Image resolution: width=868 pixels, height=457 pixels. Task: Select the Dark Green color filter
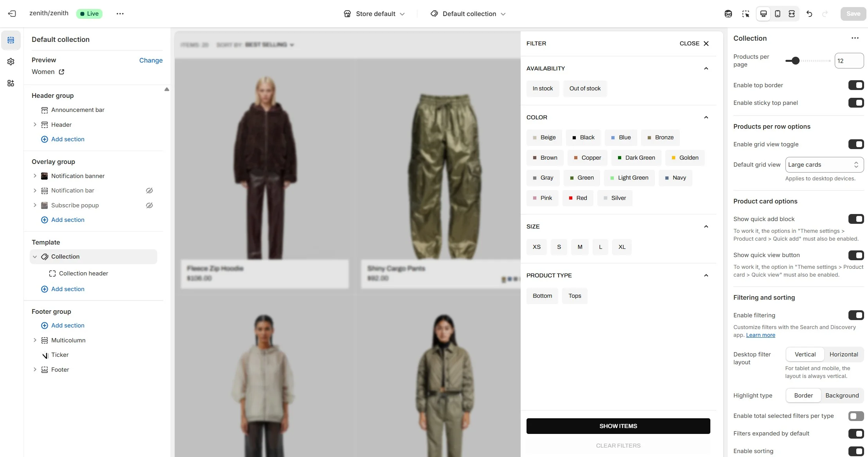click(636, 158)
